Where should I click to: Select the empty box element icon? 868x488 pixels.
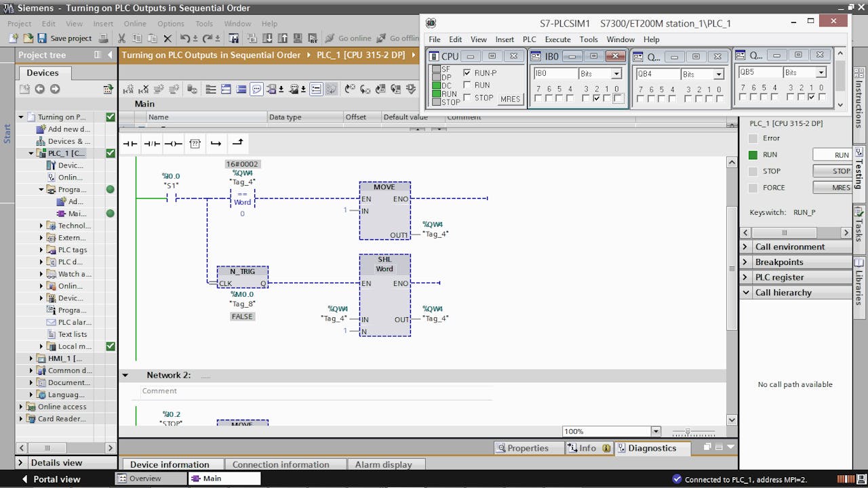(x=195, y=143)
